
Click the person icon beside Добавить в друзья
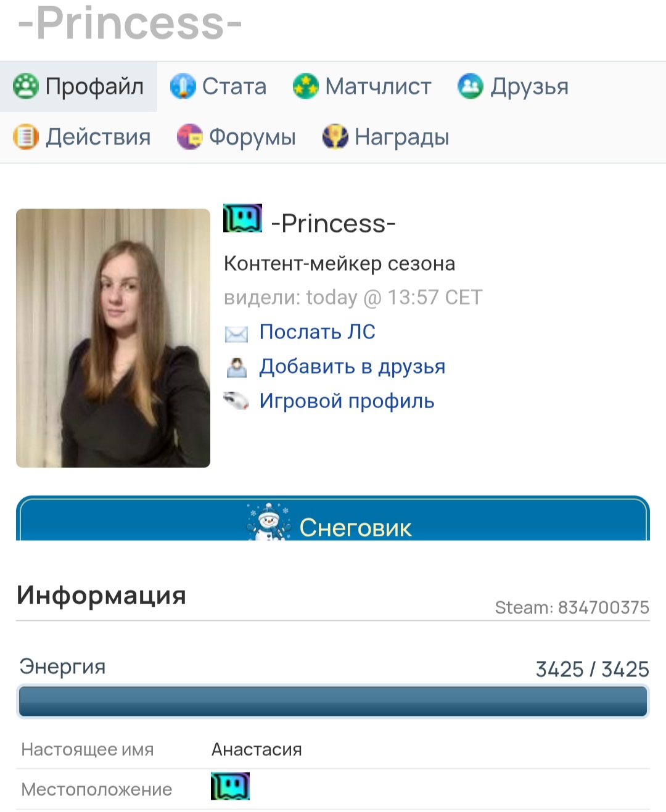[x=236, y=367]
